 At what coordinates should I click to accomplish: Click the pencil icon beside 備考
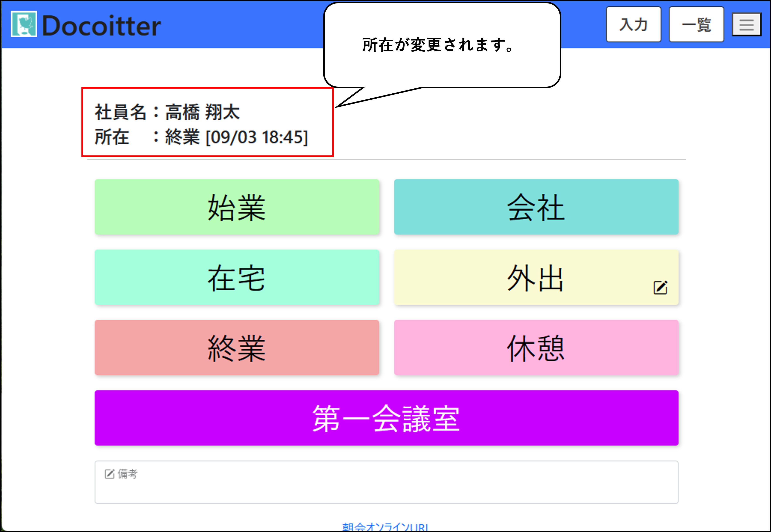pos(109,474)
